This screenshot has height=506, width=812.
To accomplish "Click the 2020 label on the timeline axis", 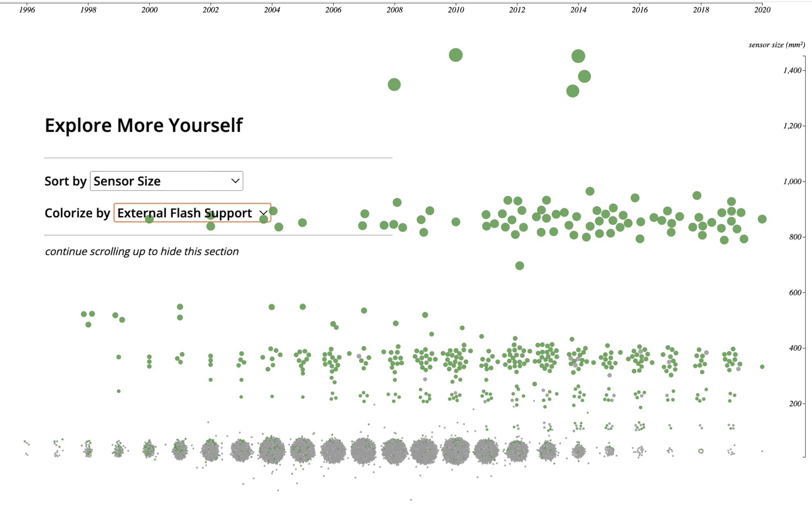I will coord(762,10).
